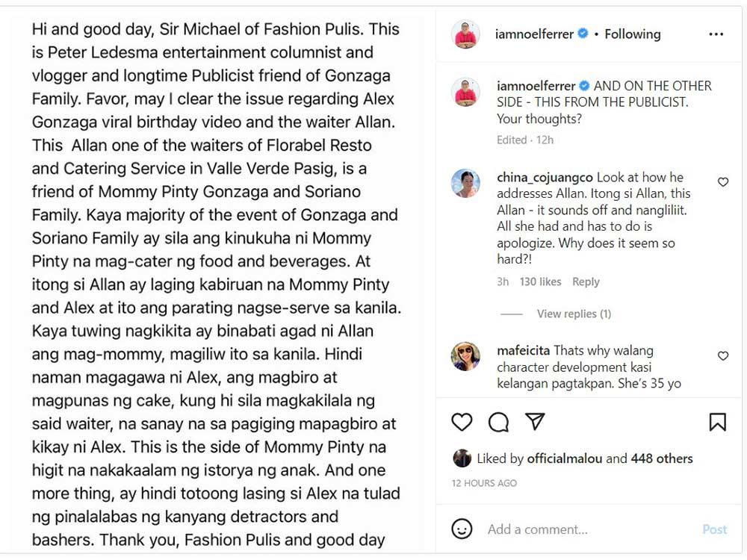Viewport: 747px width, 560px height.
Task: Expand View replies (1)
Action: (574, 314)
